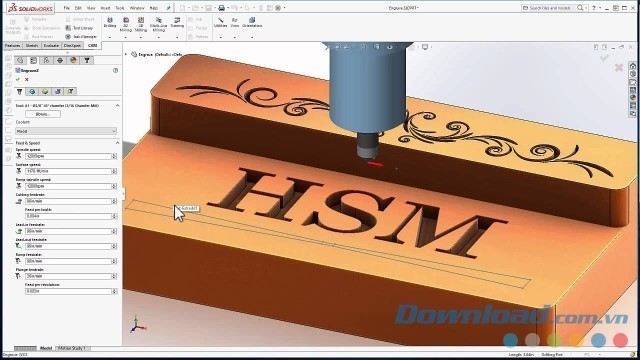640x360 pixels.
Task: Accept with the viewport corner checkmark
Action: point(604,58)
